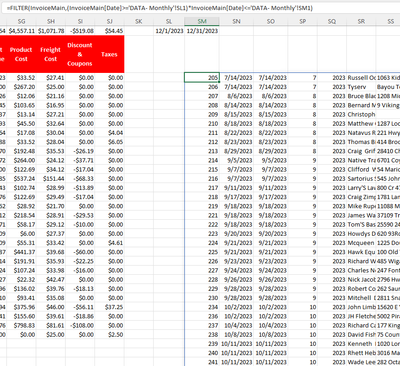Select the Wade Lee customer cell
Viewport: 400px width, 366px height.
361,362
